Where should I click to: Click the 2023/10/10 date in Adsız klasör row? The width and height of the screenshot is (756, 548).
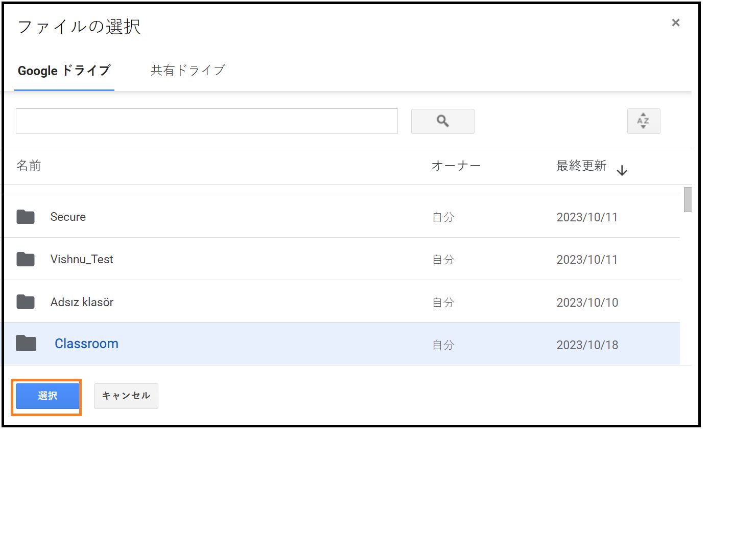pyautogui.click(x=587, y=303)
